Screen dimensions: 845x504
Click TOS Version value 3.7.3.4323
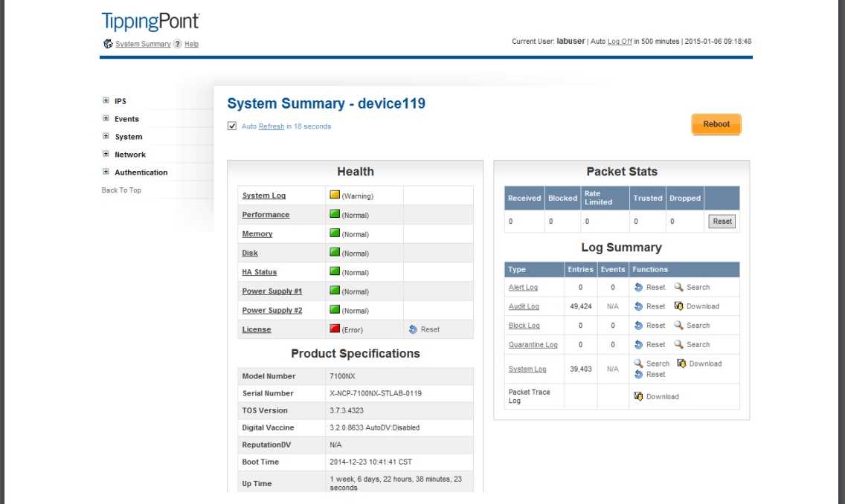pos(347,410)
